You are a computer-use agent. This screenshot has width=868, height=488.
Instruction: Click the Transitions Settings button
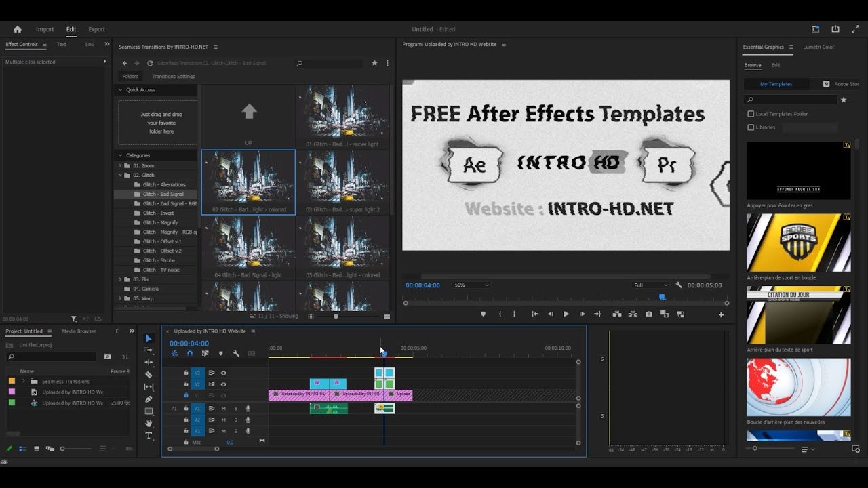pos(173,77)
